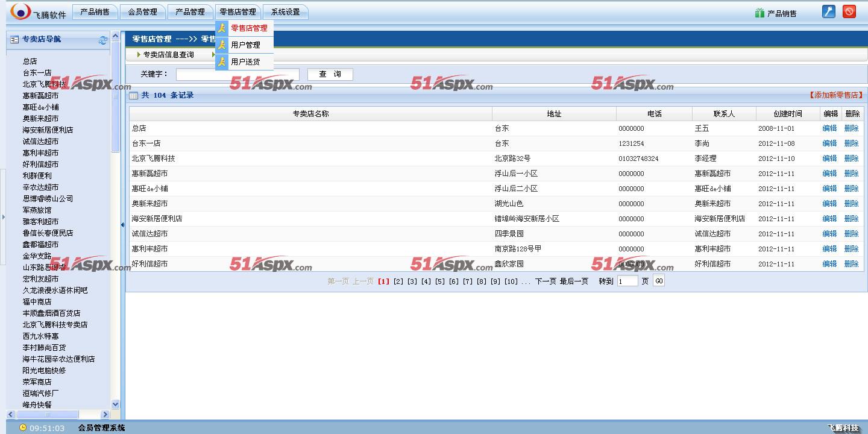868x434 pixels.
Task: Click the table icon beside record count
Action: point(134,95)
